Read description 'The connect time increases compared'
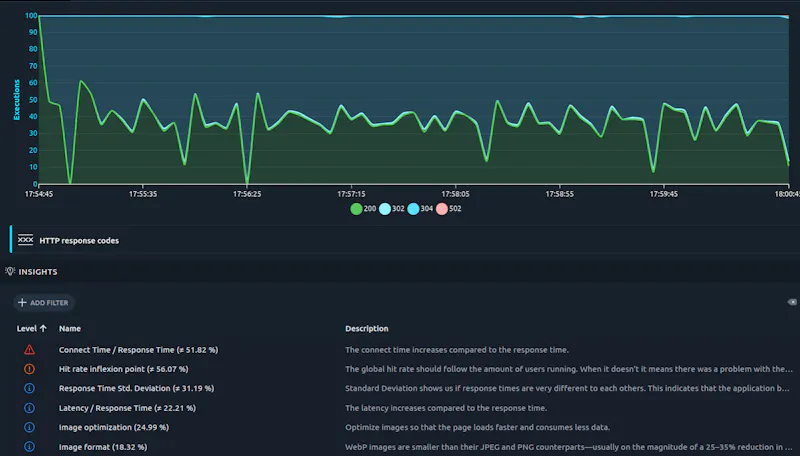The width and height of the screenshot is (800, 456). pos(457,350)
